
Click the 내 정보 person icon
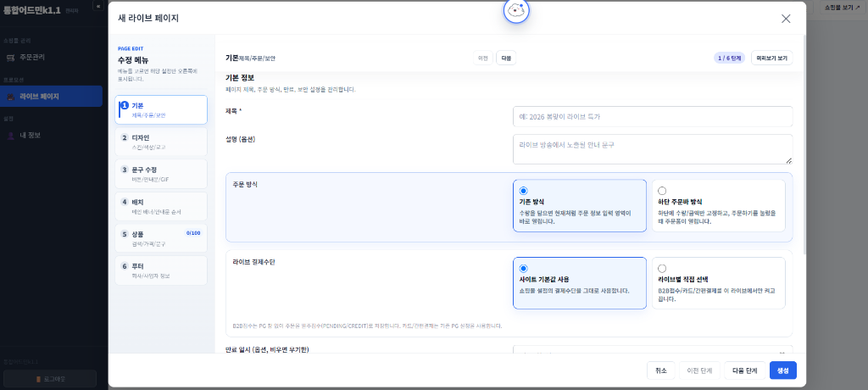tap(10, 135)
